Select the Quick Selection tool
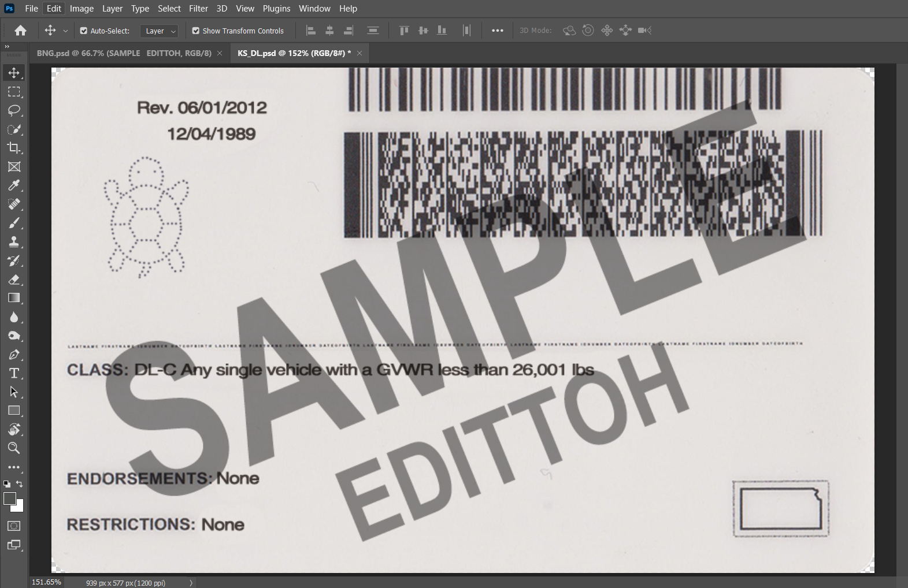Screen dimensions: 908x588 [14, 129]
